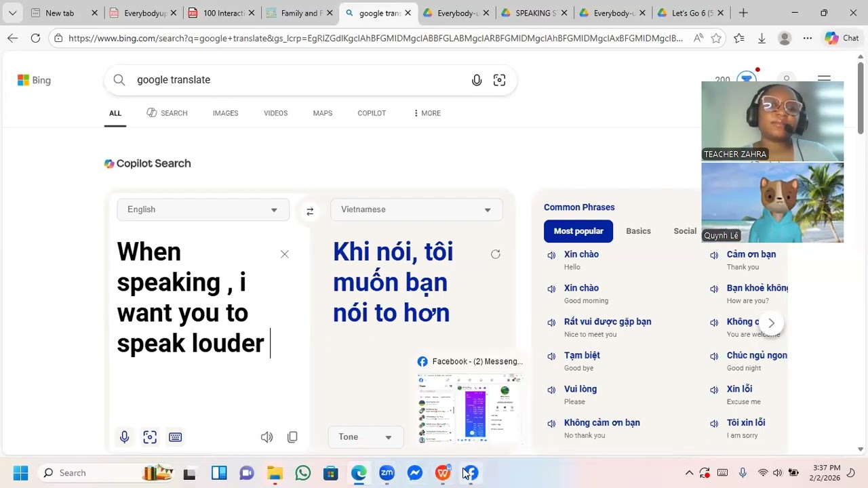
Task: Select the ALL search tab
Action: [x=115, y=113]
